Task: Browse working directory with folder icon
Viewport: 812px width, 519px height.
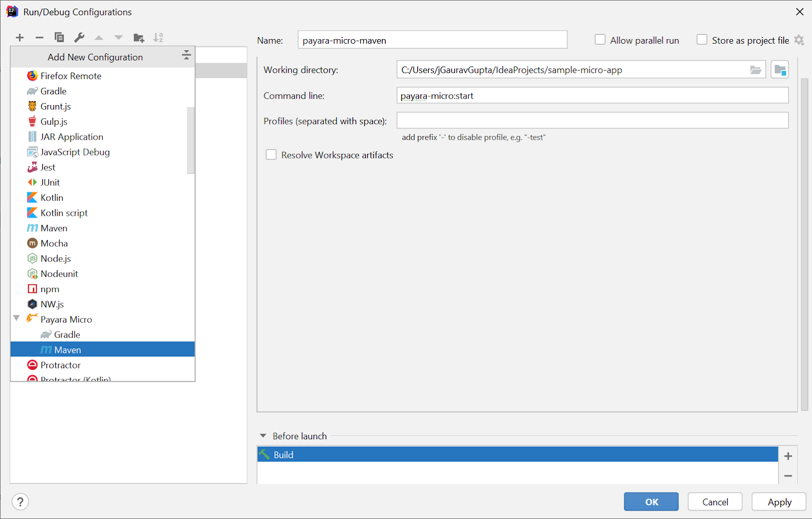Action: tap(756, 70)
